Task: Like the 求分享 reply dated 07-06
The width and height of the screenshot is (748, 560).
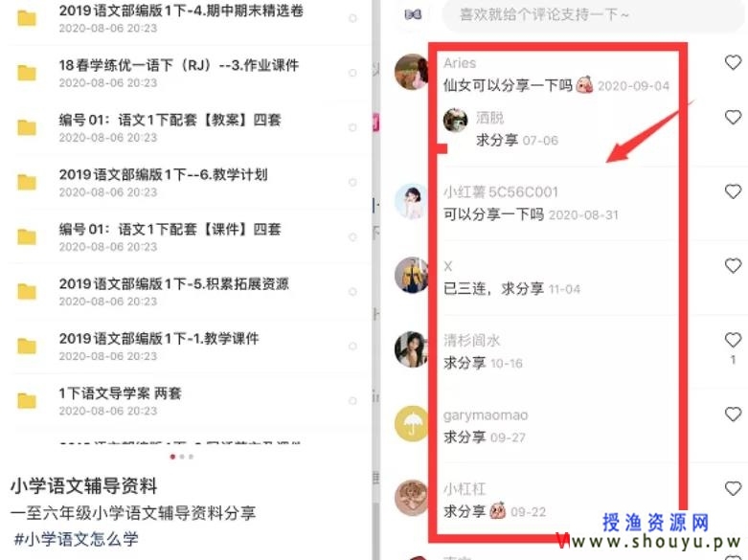Action: click(733, 118)
